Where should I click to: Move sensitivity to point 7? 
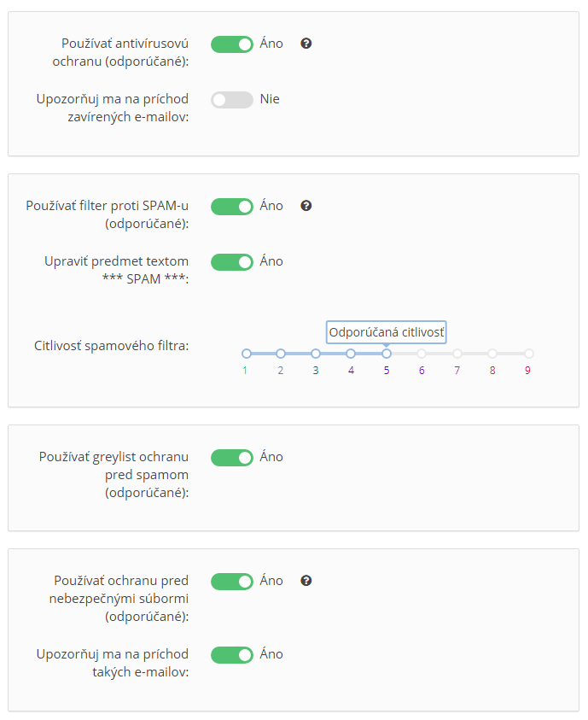coord(457,354)
